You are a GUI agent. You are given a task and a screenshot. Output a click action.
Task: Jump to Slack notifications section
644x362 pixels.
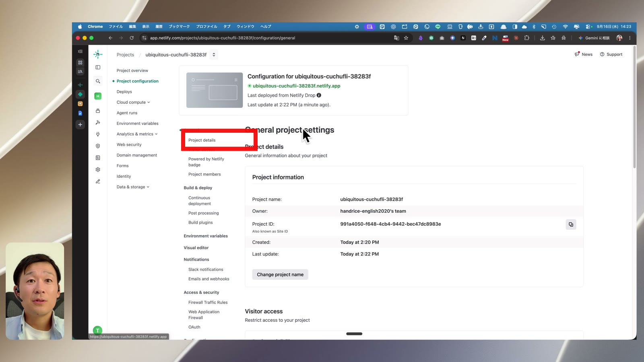pyautogui.click(x=206, y=270)
